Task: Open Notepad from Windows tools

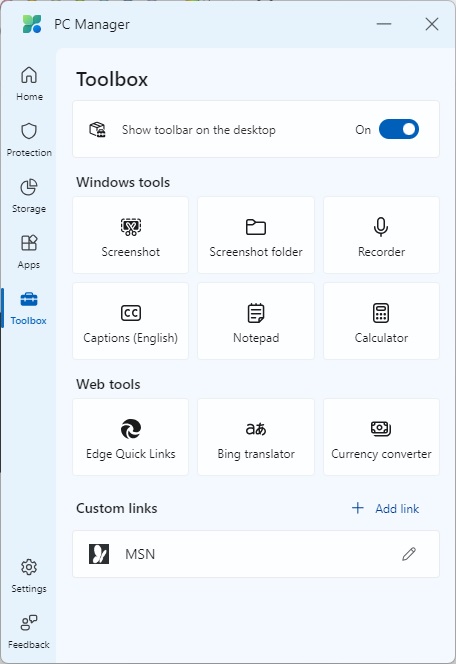Action: pyautogui.click(x=256, y=321)
